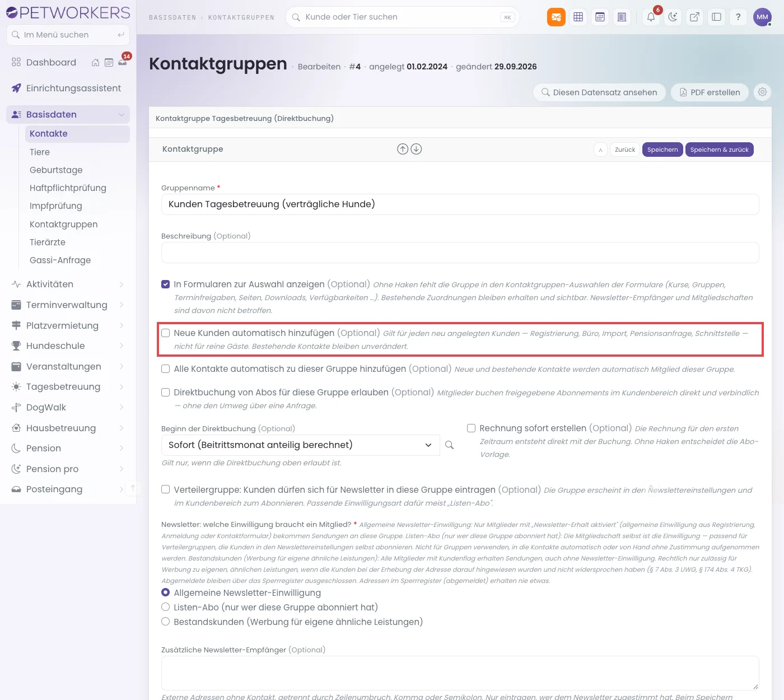Image resolution: width=784 pixels, height=700 pixels.
Task: Collapse Kontaktgruppe panel with caret button
Action: pyautogui.click(x=600, y=150)
